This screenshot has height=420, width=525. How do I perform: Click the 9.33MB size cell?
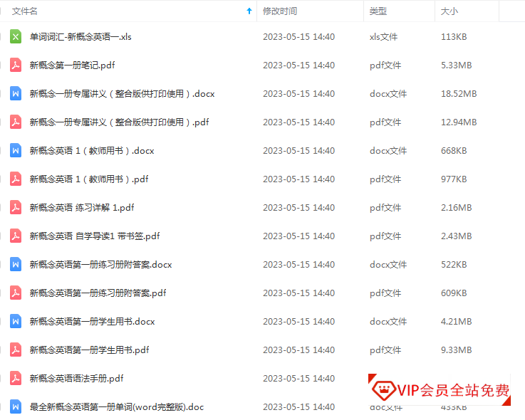[x=457, y=350]
